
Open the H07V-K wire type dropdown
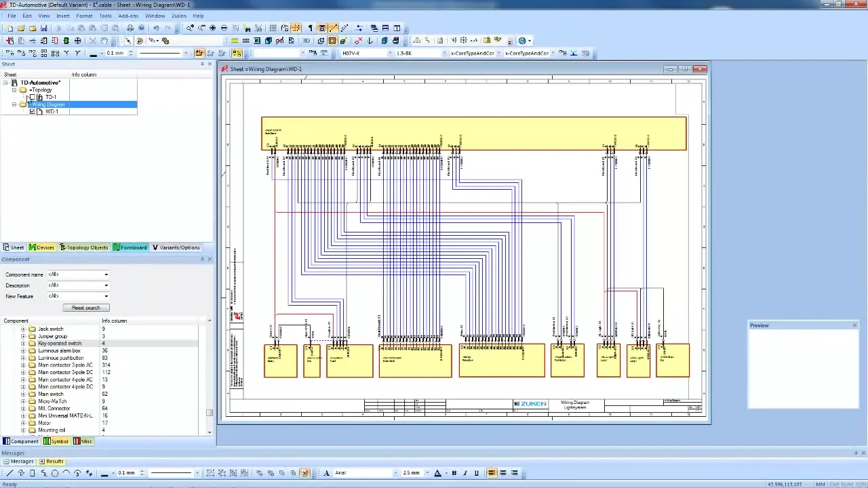click(x=391, y=53)
